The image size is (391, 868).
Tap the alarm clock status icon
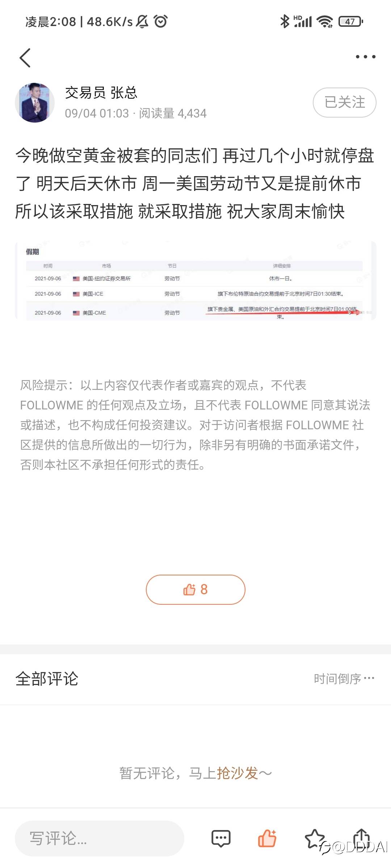[x=161, y=21]
